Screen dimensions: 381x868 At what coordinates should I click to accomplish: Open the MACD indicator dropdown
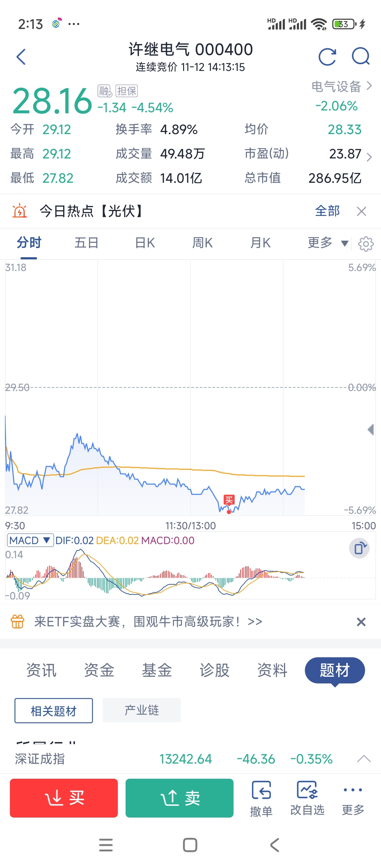[x=30, y=540]
